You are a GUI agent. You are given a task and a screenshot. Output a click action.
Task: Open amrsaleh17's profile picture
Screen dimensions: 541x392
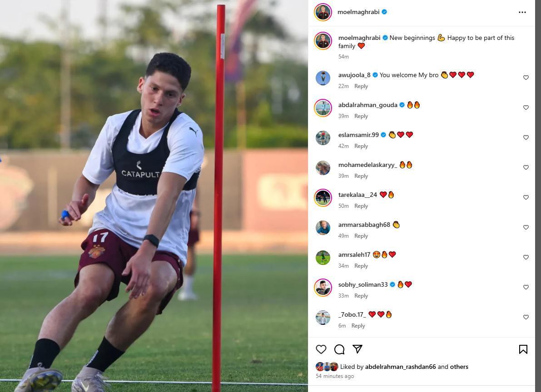[x=323, y=258]
